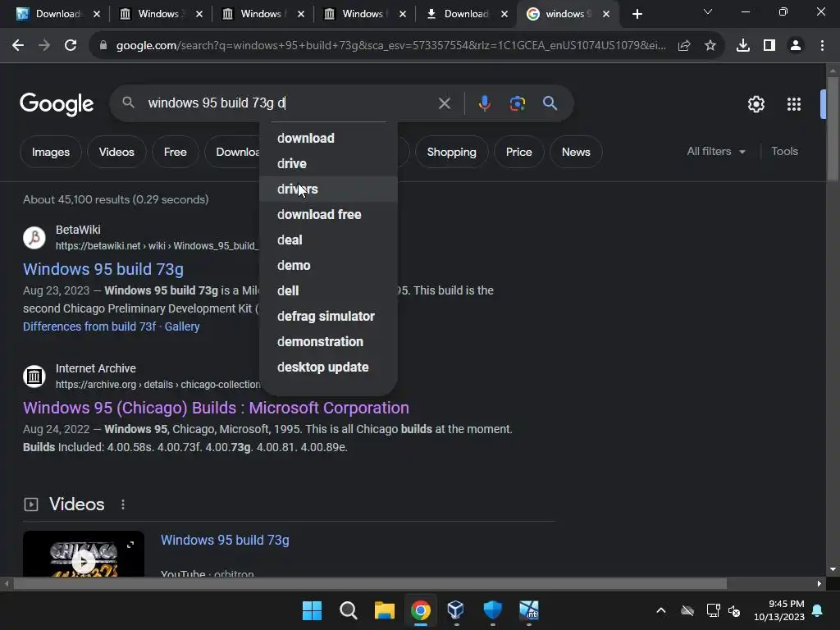Select the News filter chip
This screenshot has width=840, height=630.
576,152
